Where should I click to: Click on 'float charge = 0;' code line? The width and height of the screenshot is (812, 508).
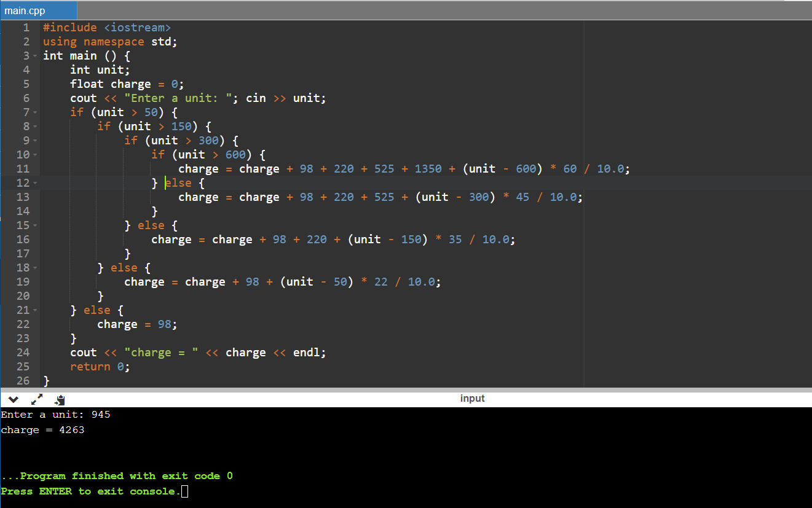tap(127, 84)
